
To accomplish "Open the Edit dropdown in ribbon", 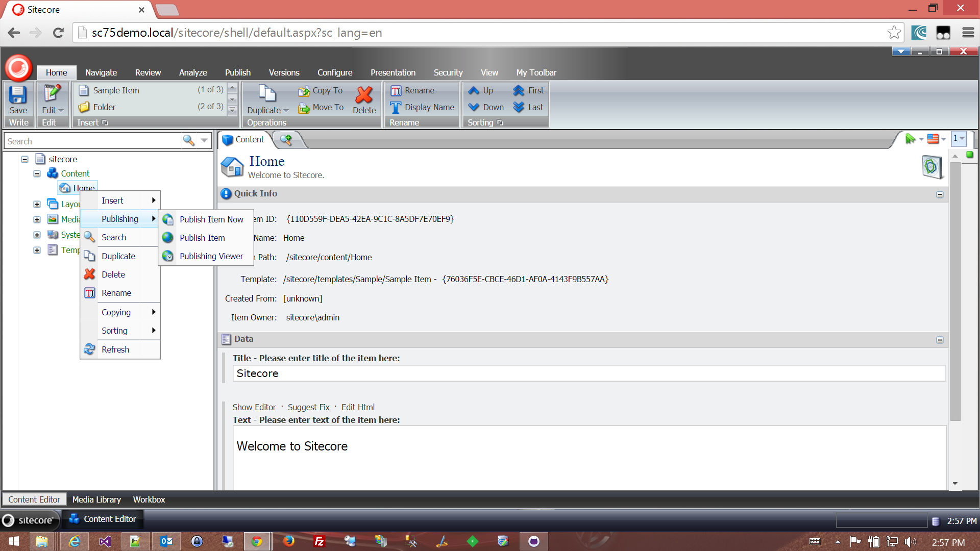I will pos(53,110).
